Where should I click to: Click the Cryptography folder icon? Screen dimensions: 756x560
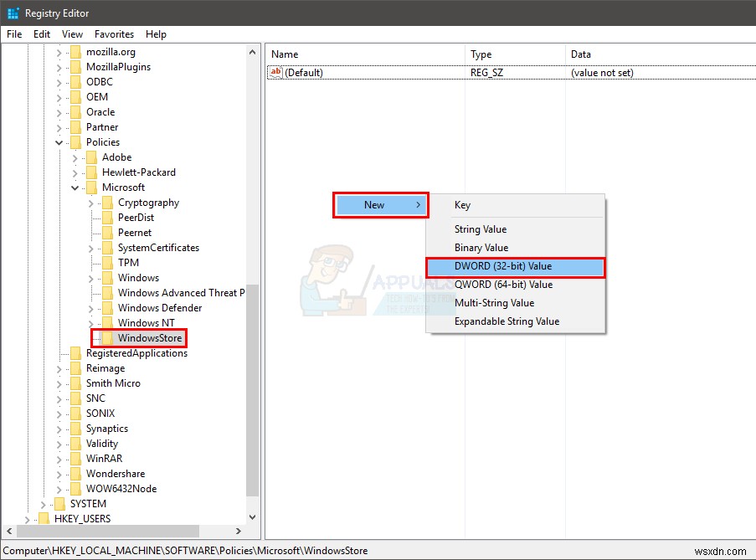[107, 203]
